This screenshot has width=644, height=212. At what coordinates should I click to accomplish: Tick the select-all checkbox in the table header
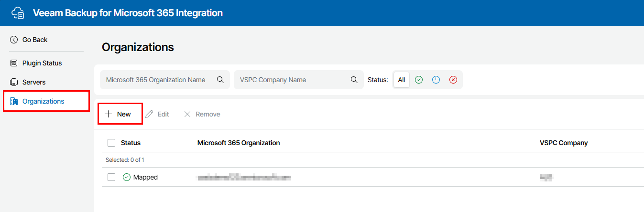(x=111, y=143)
